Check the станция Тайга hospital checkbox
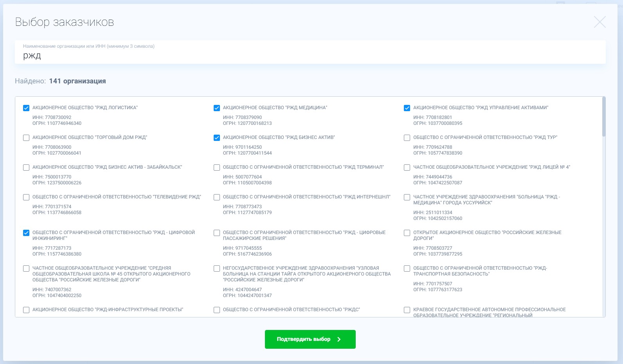623x364 pixels. (x=217, y=268)
